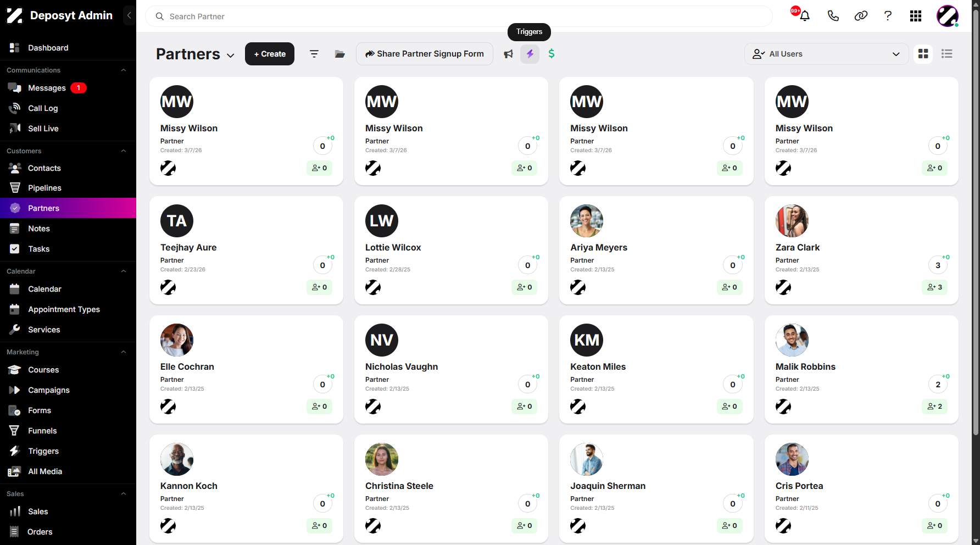Collapse the sidebar with the arrow icon
This screenshot has height=545, width=980.
coord(129,15)
